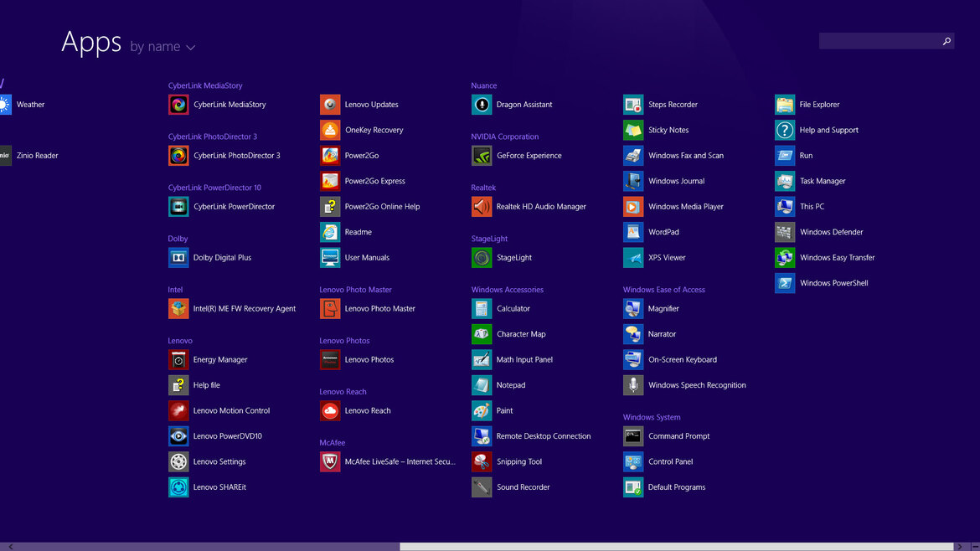Click the horizontal scrollbar thumb
The width and height of the screenshot is (980, 551).
coord(677,547)
